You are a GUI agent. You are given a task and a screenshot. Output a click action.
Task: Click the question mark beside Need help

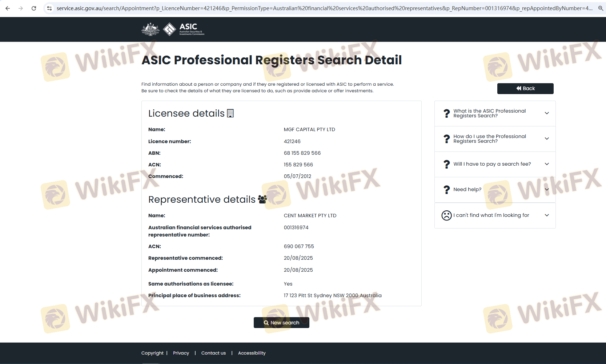[447, 190]
